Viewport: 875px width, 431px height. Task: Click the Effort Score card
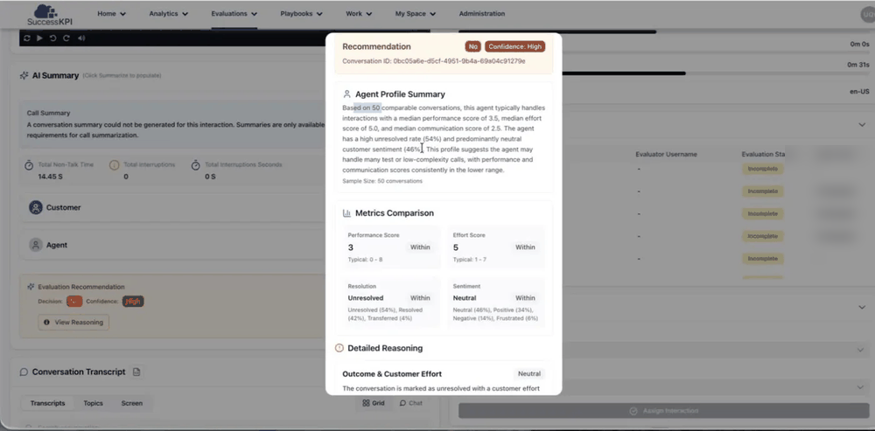[496, 247]
